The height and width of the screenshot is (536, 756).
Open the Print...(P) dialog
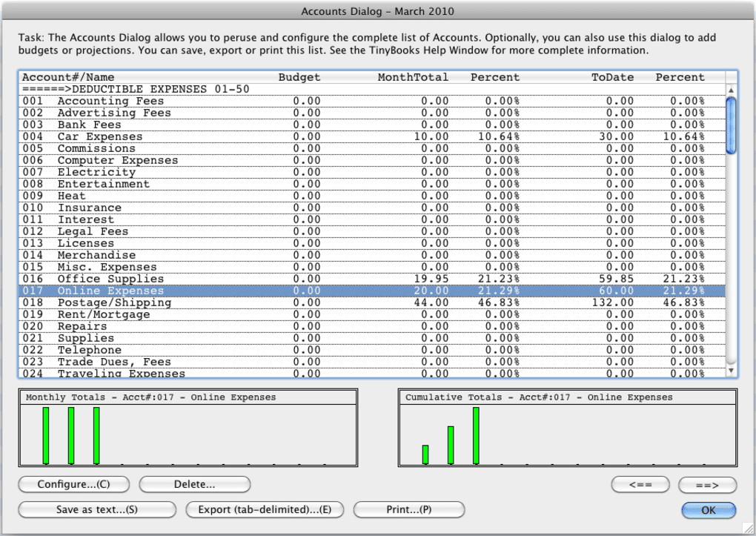409,509
